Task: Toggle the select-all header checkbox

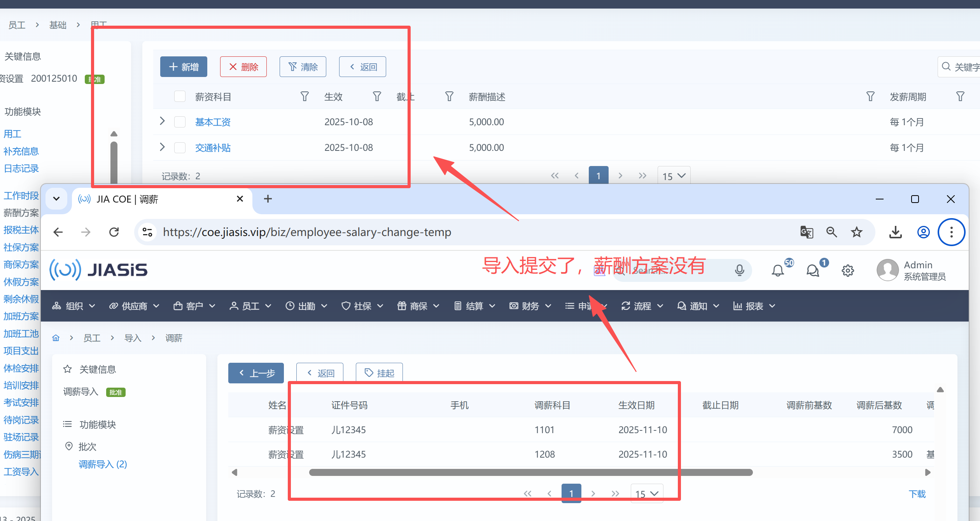Action: pyautogui.click(x=180, y=96)
